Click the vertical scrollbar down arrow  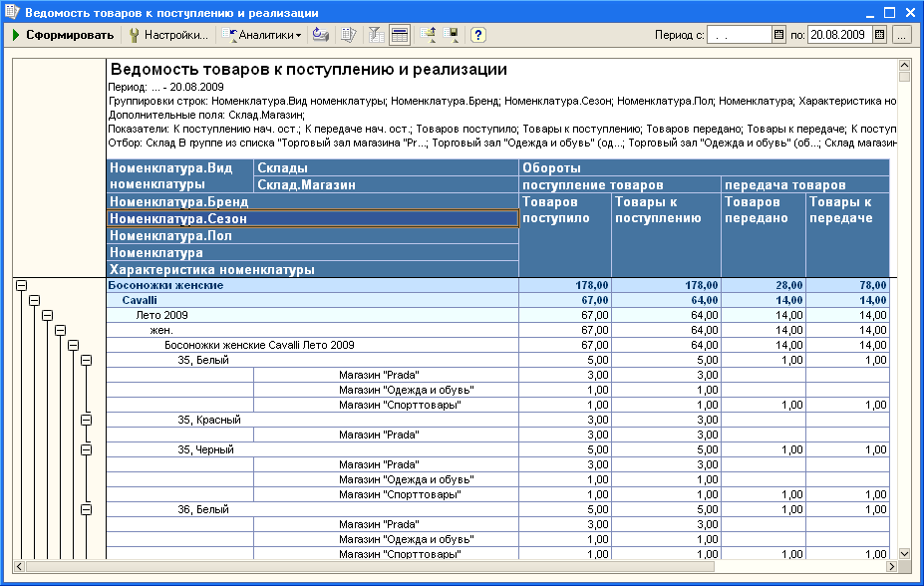coord(904,553)
